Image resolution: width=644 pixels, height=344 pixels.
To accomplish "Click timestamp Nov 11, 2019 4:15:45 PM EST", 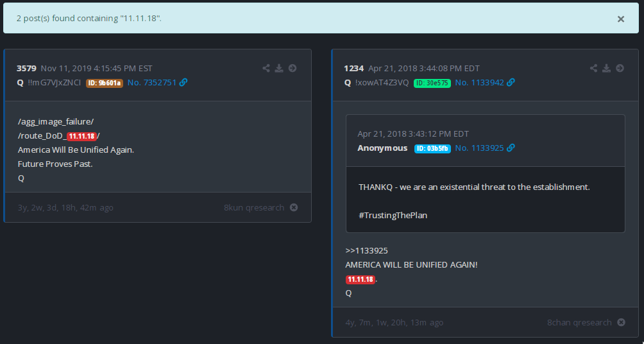I will tap(96, 69).
